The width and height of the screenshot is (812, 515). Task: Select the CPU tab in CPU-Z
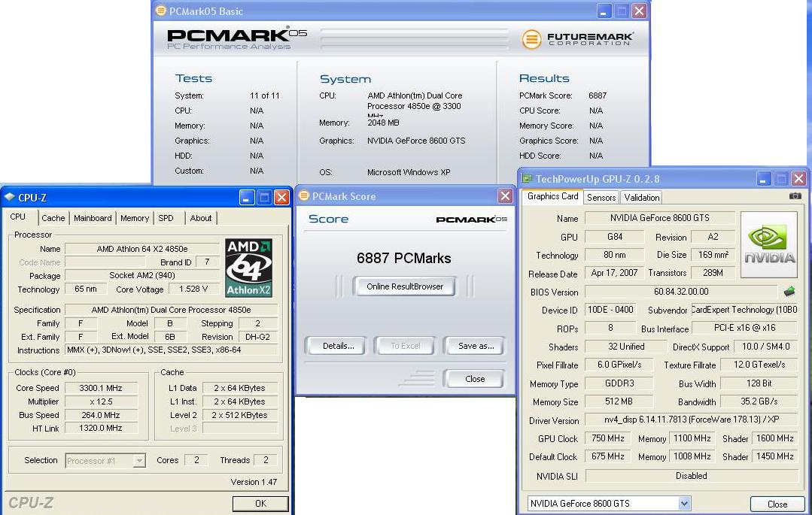[18, 217]
